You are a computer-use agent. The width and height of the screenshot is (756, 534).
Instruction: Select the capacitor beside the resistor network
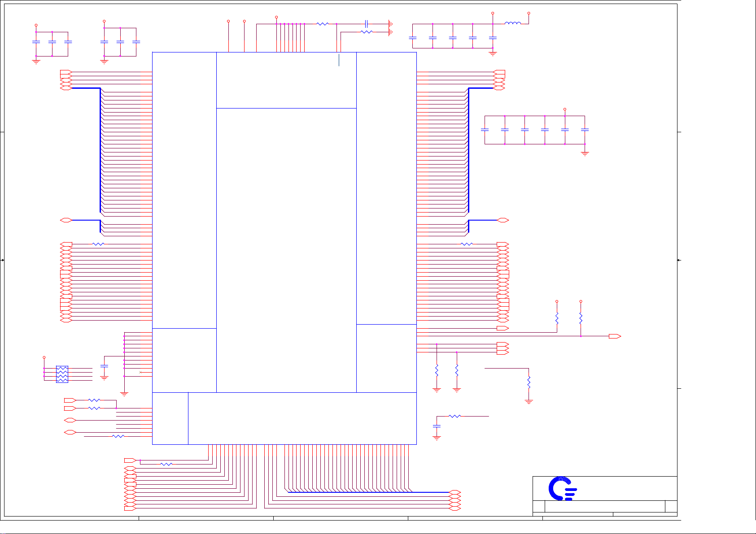104,367
